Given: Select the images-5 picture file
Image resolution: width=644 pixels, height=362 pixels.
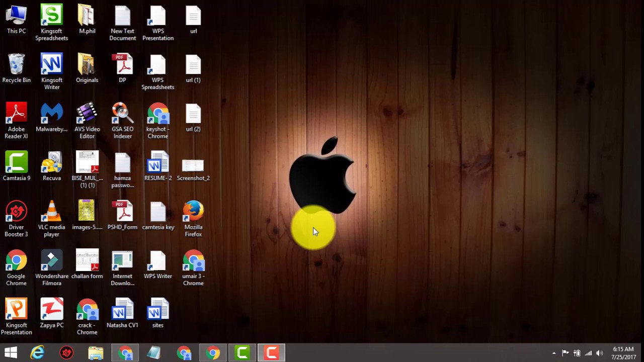Looking at the screenshot, I should point(87,216).
